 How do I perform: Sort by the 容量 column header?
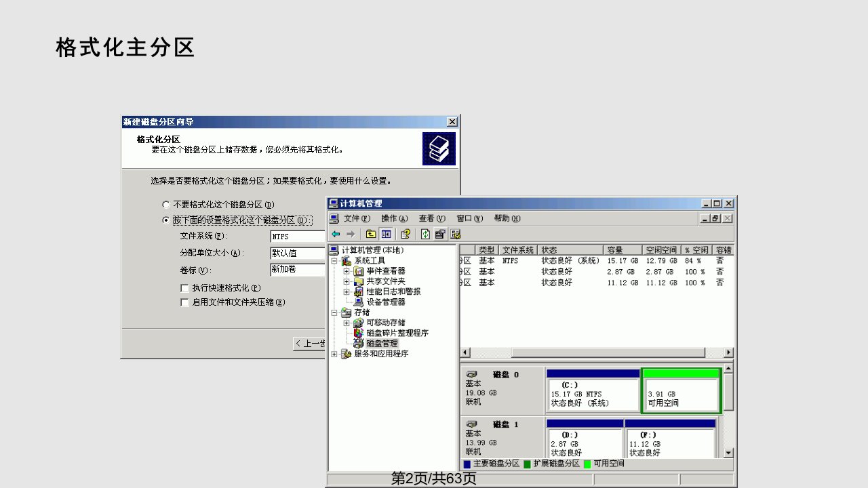click(x=623, y=250)
